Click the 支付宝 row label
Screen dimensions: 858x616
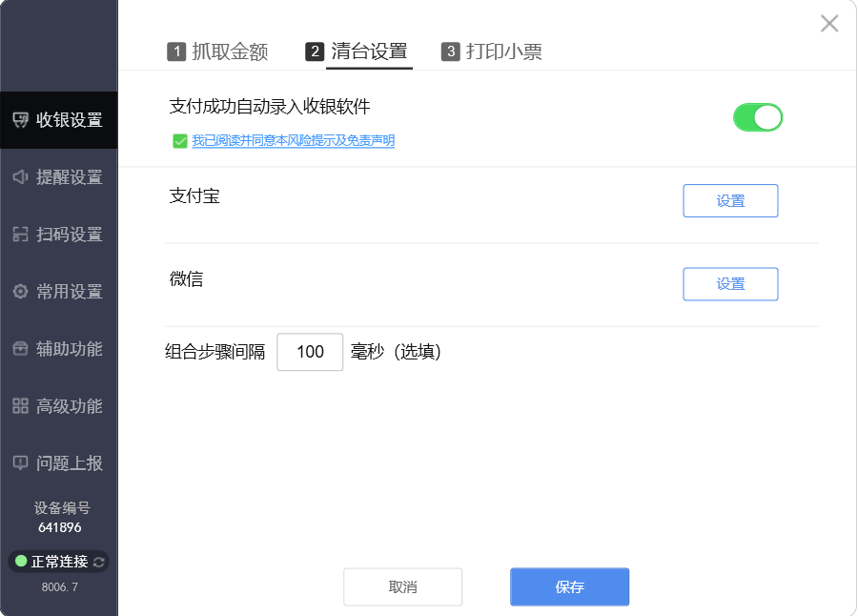[194, 196]
